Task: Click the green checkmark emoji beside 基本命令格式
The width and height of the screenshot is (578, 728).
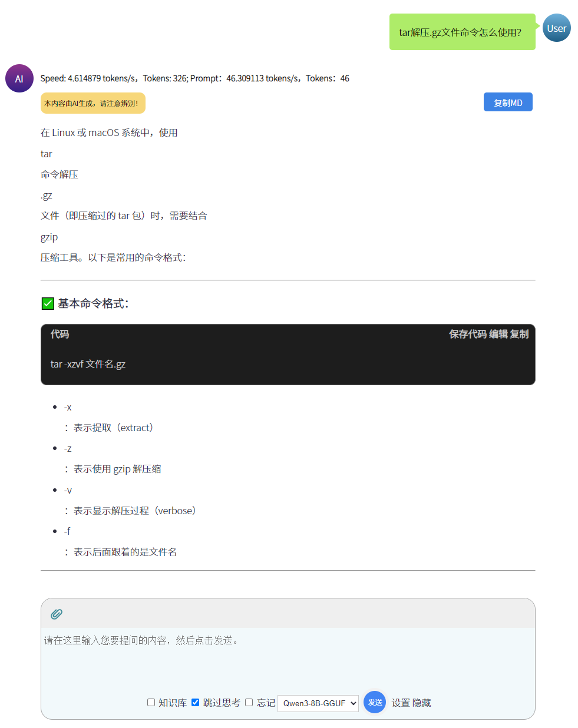Action: click(48, 303)
